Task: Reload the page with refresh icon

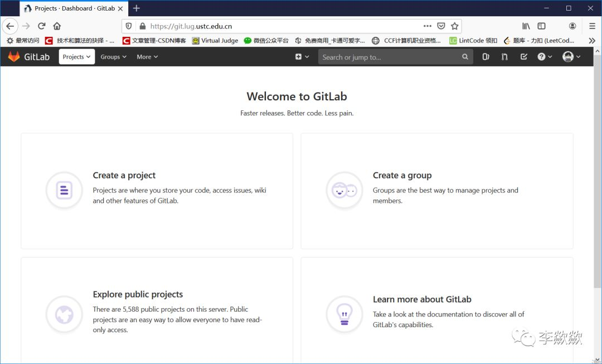Action: click(x=41, y=26)
